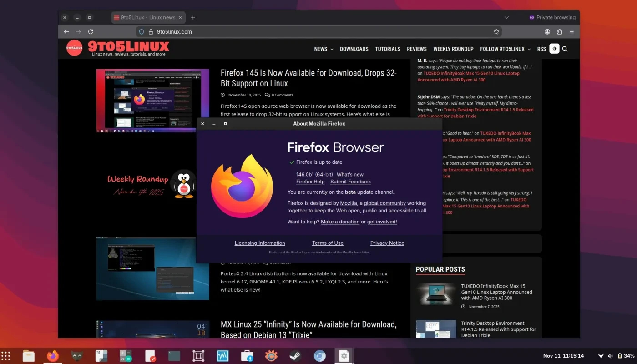637x364 pixels.
Task: Select the TUTORIALS menu item
Action: point(387,49)
